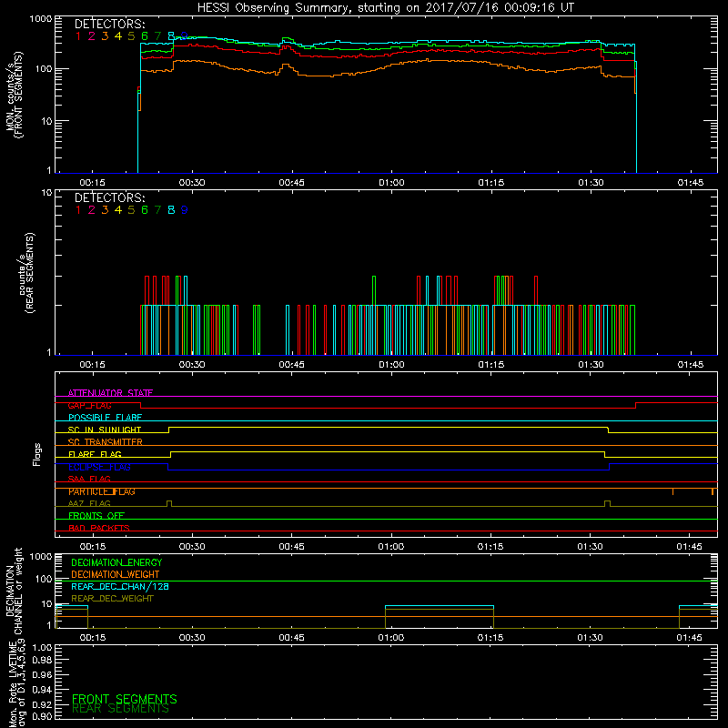The image size is (728, 728).
Task: Click the SC_TRANSMITTER flag label
Action: click(106, 442)
